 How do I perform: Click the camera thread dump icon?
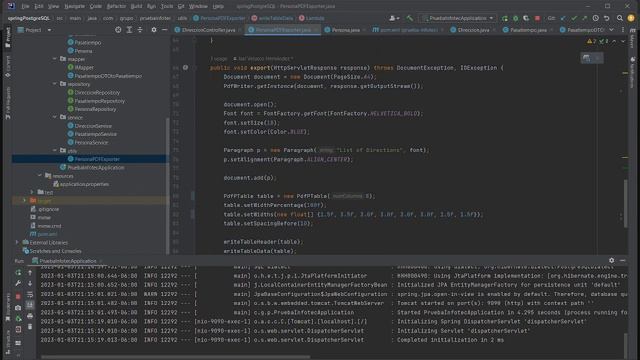click(18, 307)
